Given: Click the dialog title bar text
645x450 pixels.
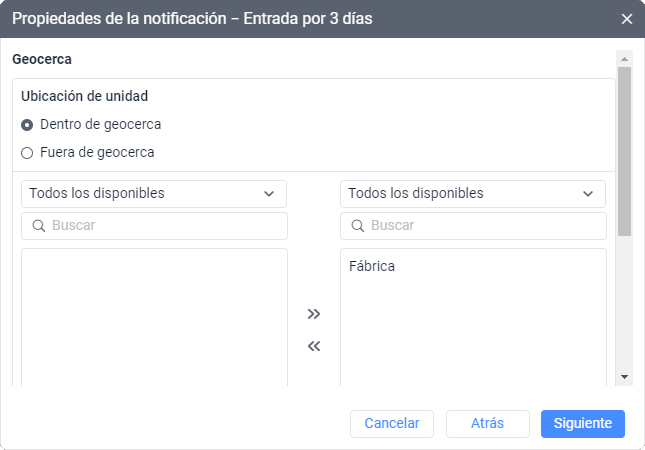Looking at the screenshot, I should point(193,19).
